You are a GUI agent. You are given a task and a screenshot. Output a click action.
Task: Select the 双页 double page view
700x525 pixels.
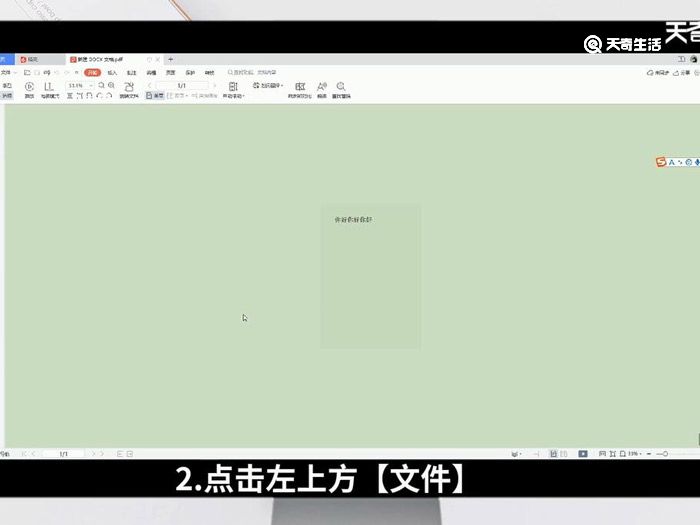point(177,96)
